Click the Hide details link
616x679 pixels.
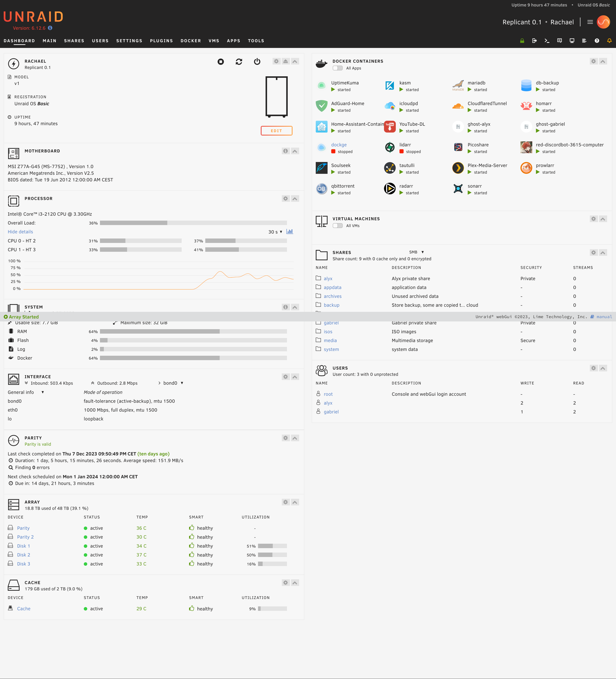pos(20,232)
